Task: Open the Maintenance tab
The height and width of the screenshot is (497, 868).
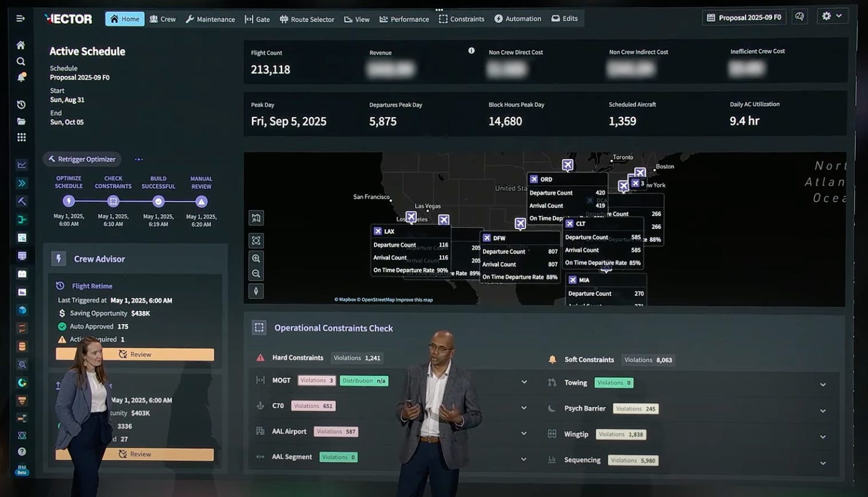Action: pyautogui.click(x=211, y=19)
